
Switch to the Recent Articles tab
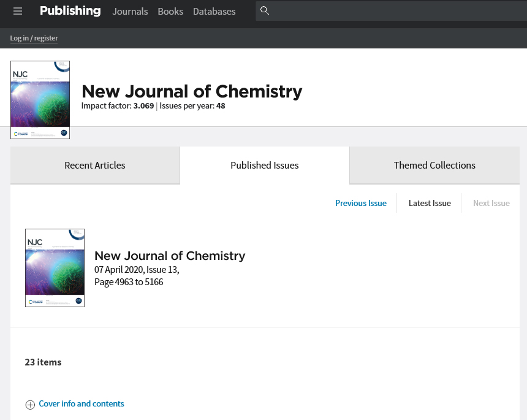pos(95,165)
